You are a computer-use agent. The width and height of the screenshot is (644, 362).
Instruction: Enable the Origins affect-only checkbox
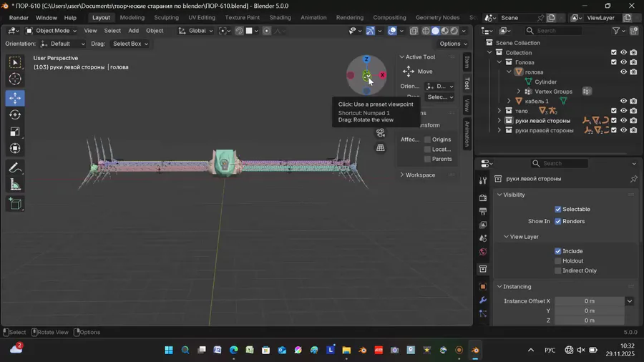point(428,140)
